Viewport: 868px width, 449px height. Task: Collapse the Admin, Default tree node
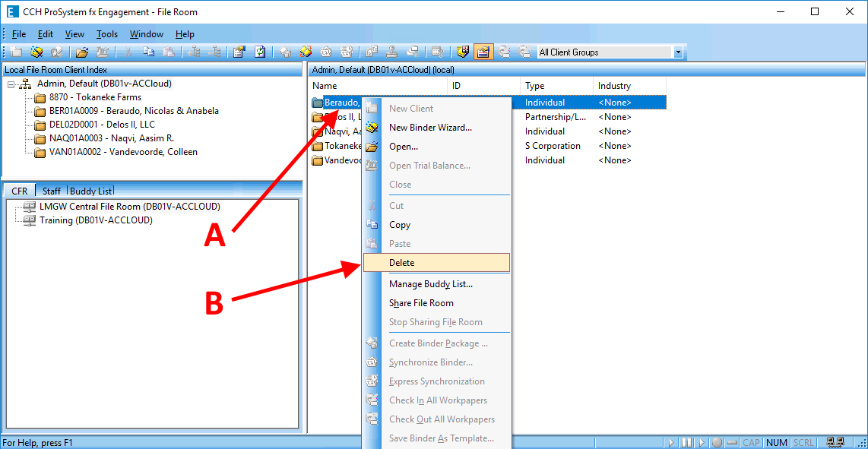(x=11, y=84)
